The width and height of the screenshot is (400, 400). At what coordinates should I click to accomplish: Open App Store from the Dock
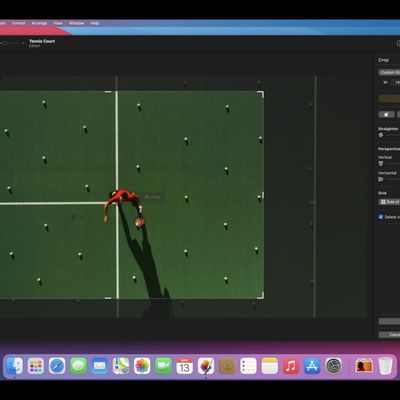pos(312,366)
